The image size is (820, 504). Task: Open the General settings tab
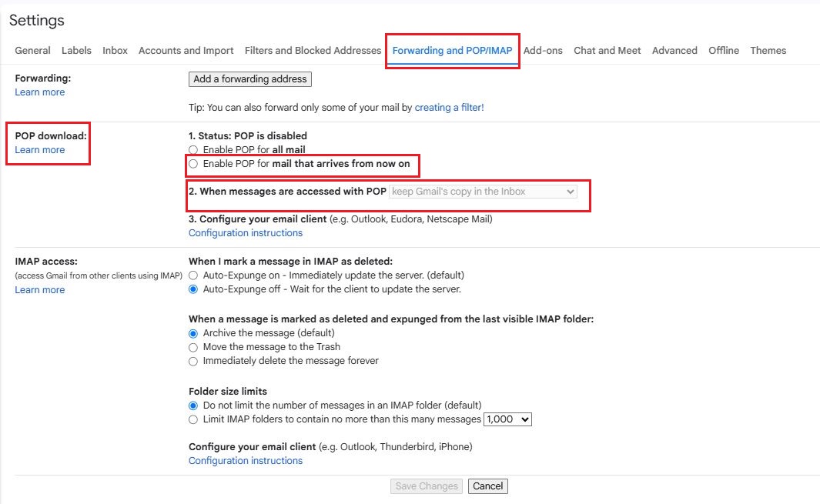(32, 51)
